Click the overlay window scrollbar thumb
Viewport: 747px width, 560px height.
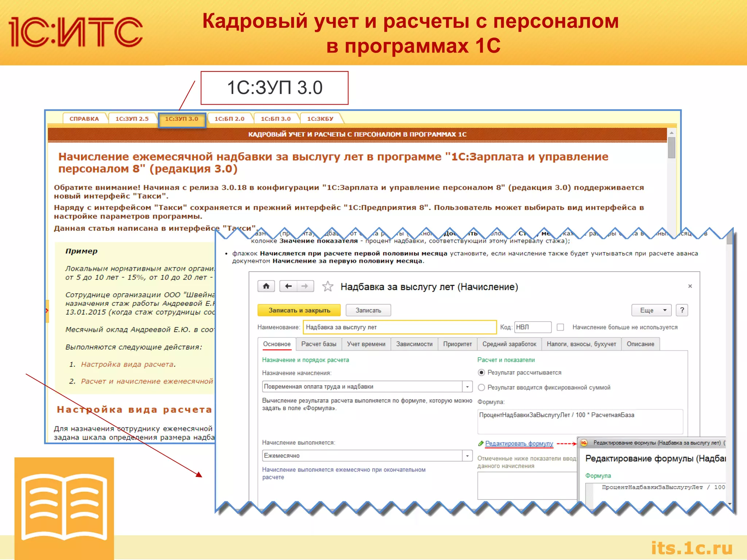tap(729, 238)
